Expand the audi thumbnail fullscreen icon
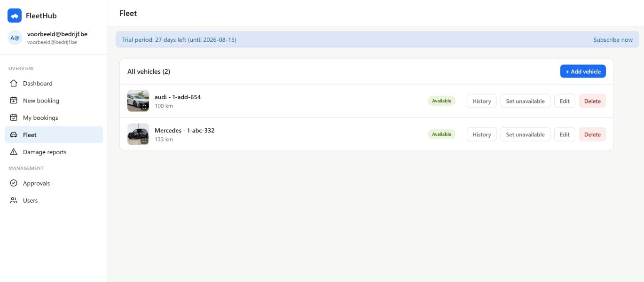Screen dimensions: 644x282 click(x=144, y=107)
